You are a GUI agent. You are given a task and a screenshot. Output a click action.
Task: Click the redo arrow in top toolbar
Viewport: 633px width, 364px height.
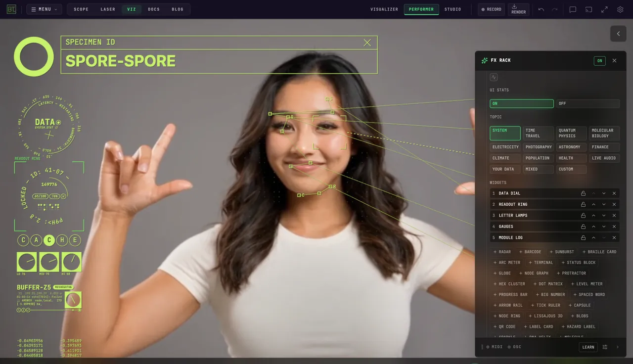(x=555, y=9)
